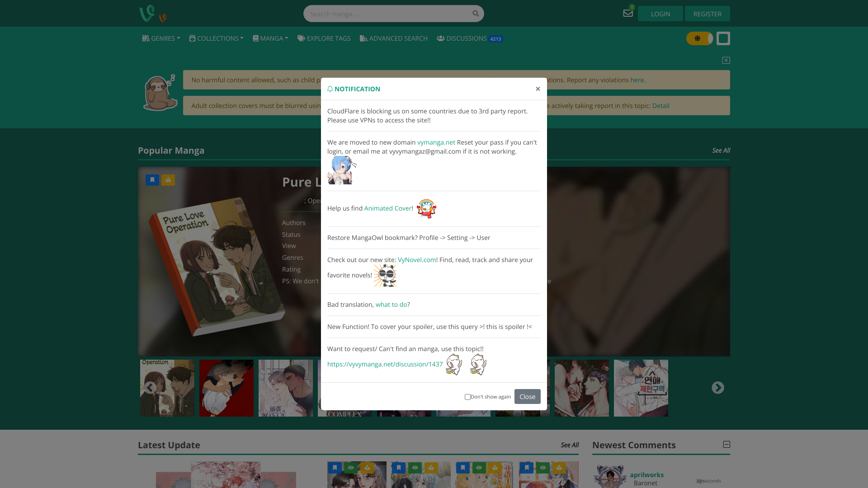Screen dimensions: 868x488
Task: Select the carousel thumbnail with the headband character
Action: [582, 388]
